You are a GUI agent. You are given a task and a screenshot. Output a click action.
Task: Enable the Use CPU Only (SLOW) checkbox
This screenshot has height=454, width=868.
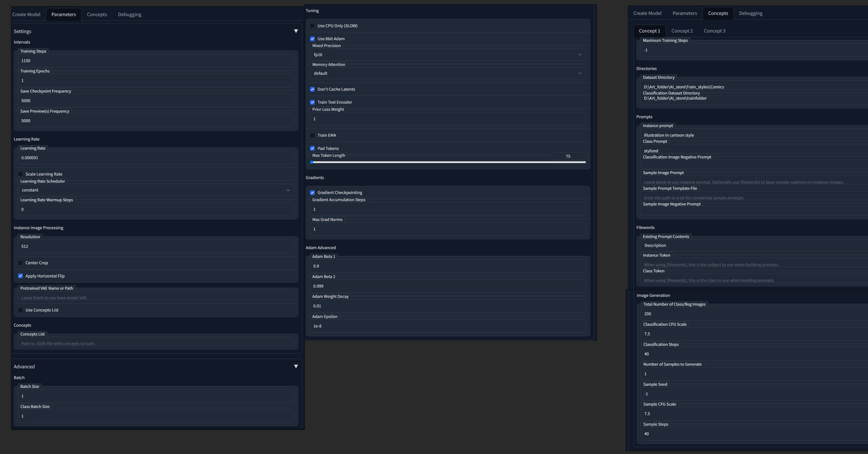tap(312, 26)
